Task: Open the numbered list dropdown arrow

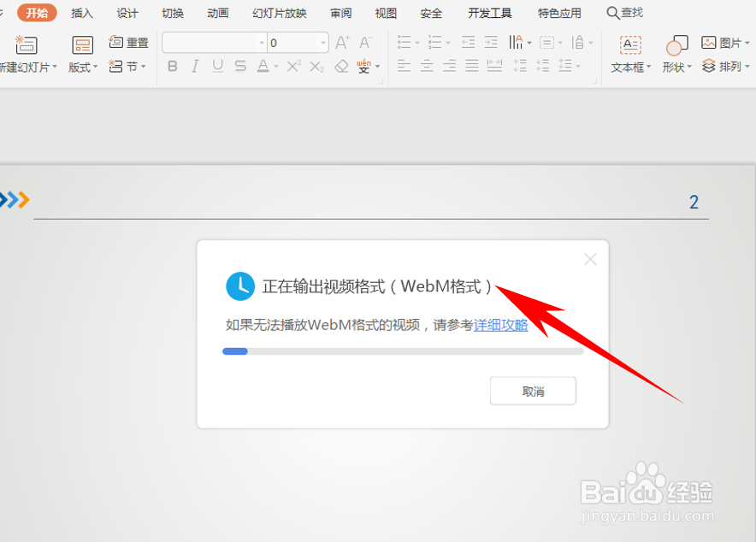Action: (448, 43)
